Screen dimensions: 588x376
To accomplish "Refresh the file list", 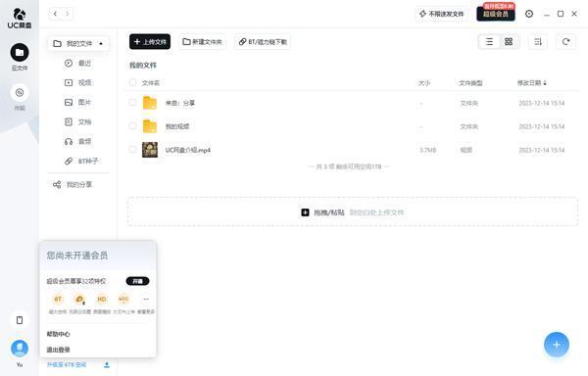I will [x=565, y=41].
